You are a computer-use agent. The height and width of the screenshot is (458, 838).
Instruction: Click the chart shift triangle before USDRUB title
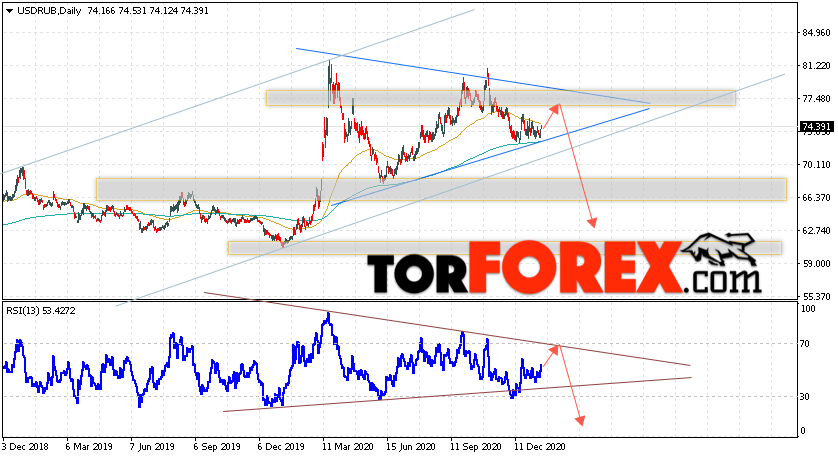pos(10,11)
